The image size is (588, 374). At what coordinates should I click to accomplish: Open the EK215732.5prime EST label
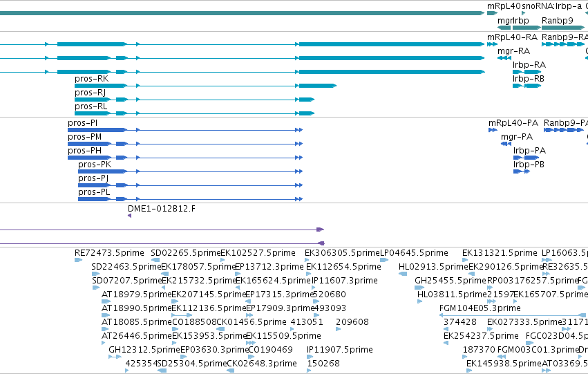coord(199,281)
